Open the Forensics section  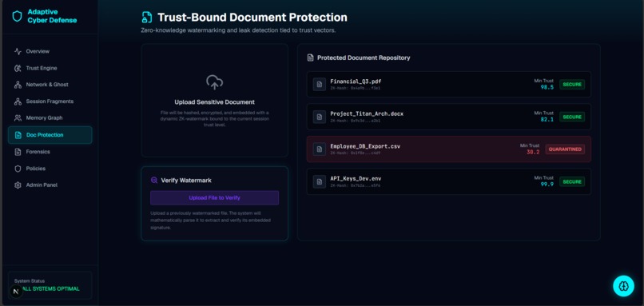[x=50, y=152]
